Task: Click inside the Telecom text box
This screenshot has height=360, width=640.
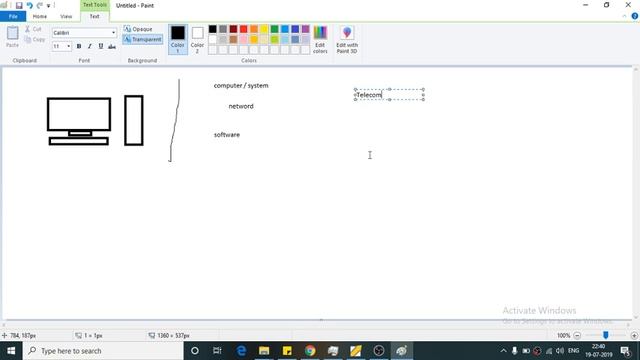Action: tap(389, 95)
